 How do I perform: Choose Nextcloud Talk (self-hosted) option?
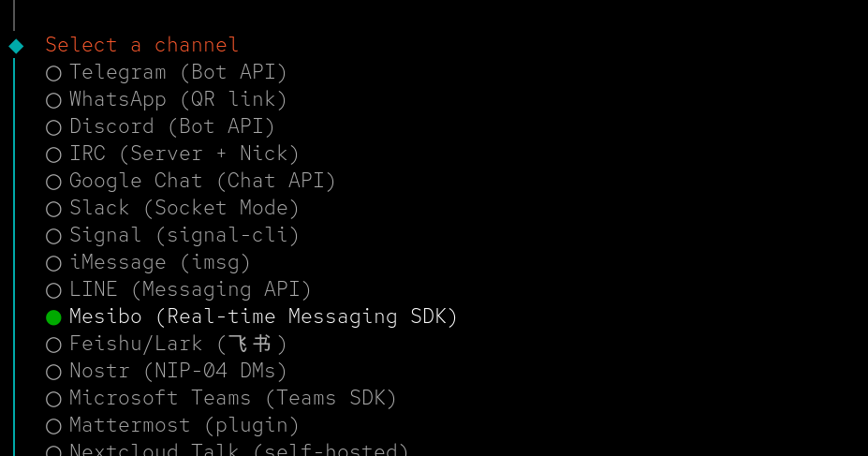[53, 451]
